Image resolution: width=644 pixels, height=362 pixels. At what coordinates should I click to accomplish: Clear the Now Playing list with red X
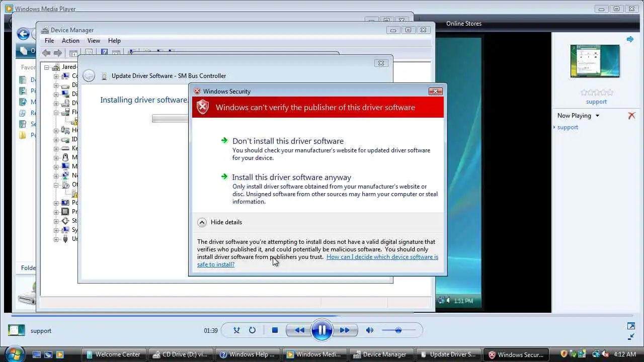[631, 116]
